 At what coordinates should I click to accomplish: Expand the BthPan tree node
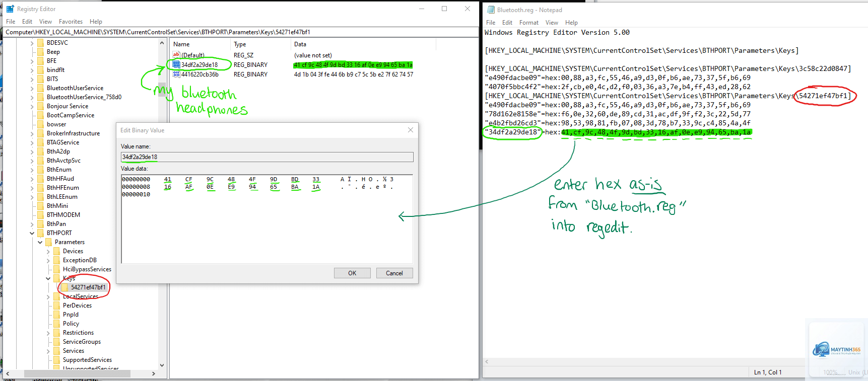[x=32, y=224]
